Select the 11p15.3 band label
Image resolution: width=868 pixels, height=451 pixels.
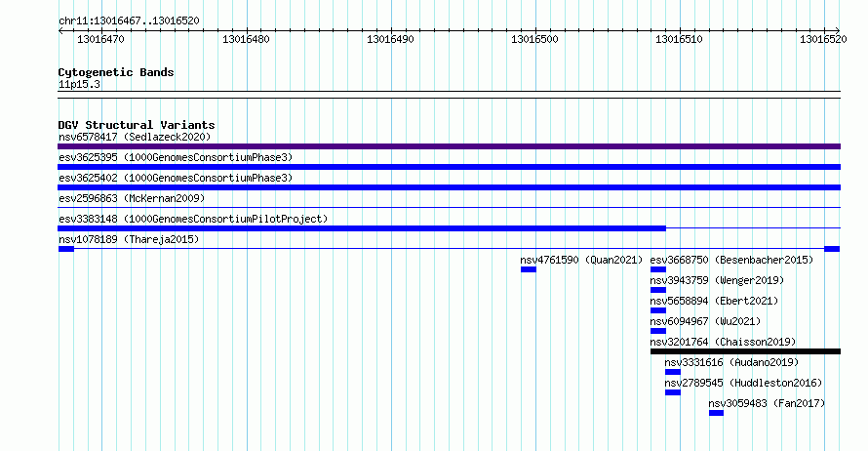[x=79, y=84]
